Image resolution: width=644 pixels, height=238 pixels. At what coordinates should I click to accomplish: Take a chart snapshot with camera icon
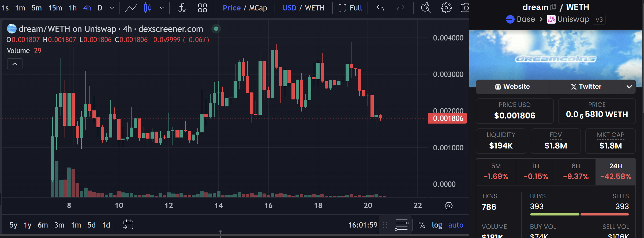465,8
